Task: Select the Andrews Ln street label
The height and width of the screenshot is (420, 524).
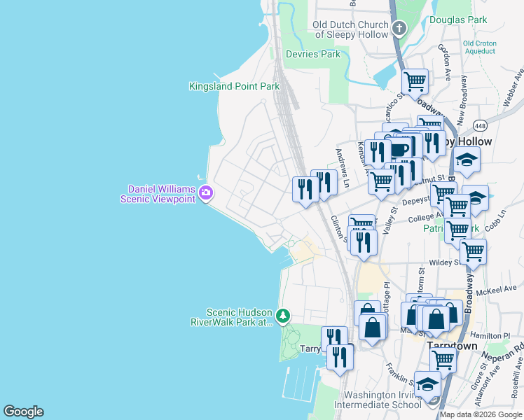Action: (x=343, y=168)
